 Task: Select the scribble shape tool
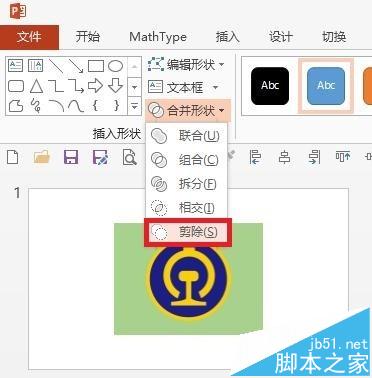(x=36, y=106)
